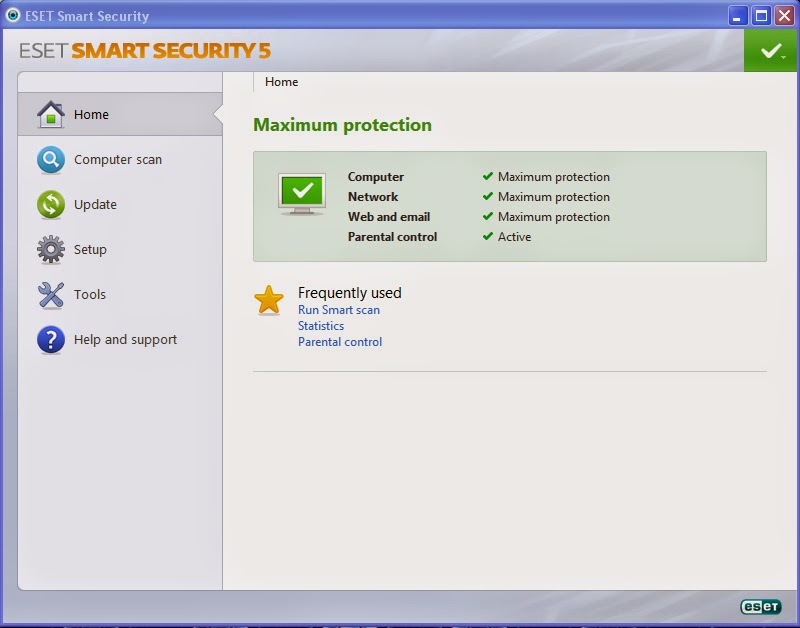This screenshot has height=628, width=800.
Task: Click the Tools wrench icon
Action: click(51, 294)
